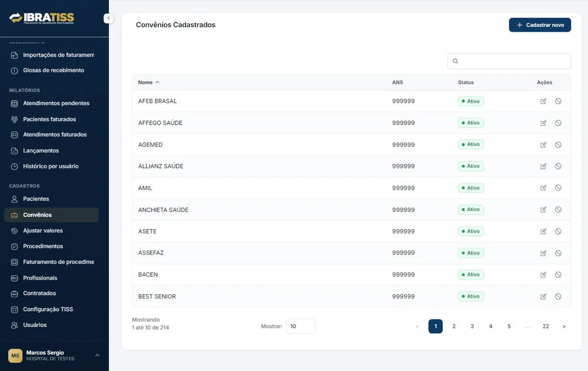Click the Histórico por usuário clock icon
Screen dimensions: 588x371
14,166
